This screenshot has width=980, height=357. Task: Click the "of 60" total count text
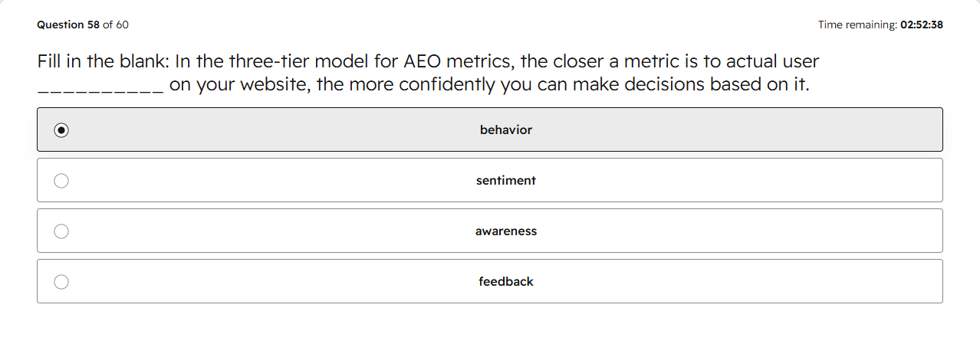point(116,25)
